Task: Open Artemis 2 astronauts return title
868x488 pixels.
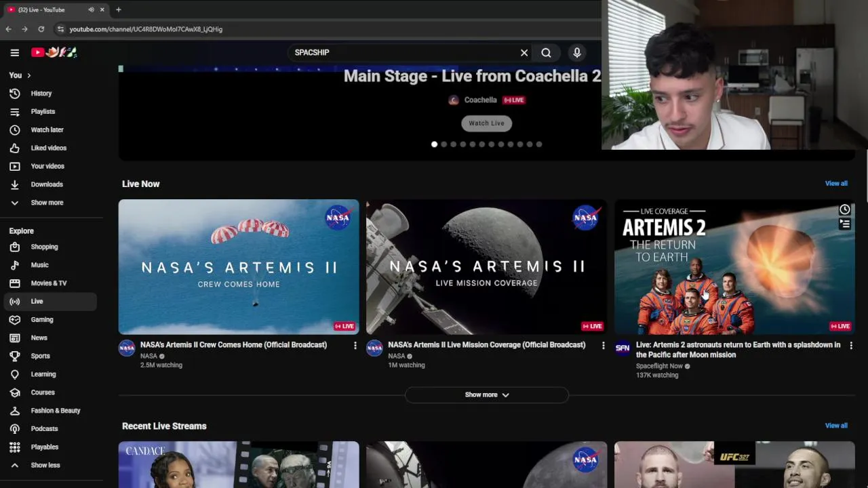Action: point(738,350)
